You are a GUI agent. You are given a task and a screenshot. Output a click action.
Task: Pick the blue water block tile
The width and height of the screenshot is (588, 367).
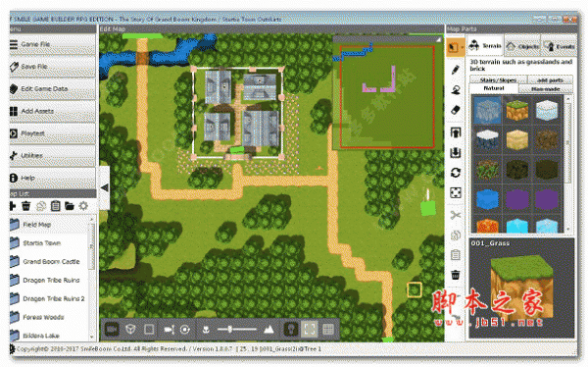487,199
